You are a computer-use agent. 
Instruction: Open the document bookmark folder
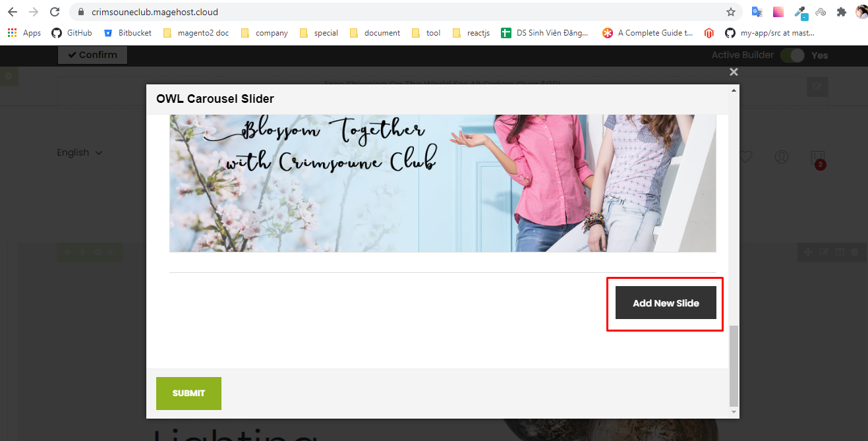(375, 33)
